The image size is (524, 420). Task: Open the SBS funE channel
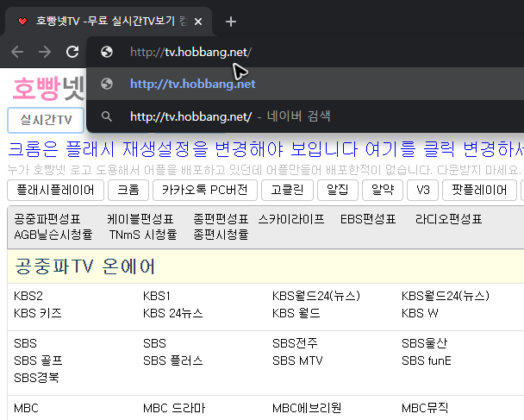(x=427, y=360)
